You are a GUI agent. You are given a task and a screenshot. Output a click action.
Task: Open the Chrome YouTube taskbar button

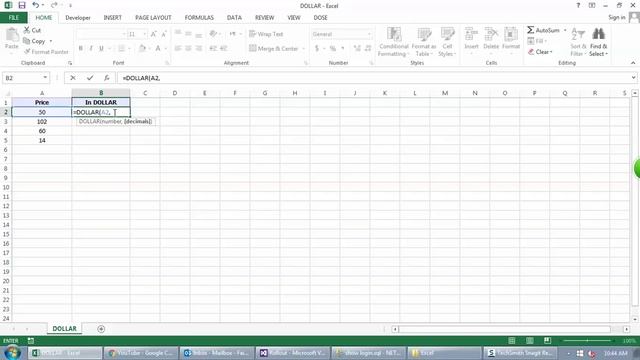pyautogui.click(x=141, y=353)
